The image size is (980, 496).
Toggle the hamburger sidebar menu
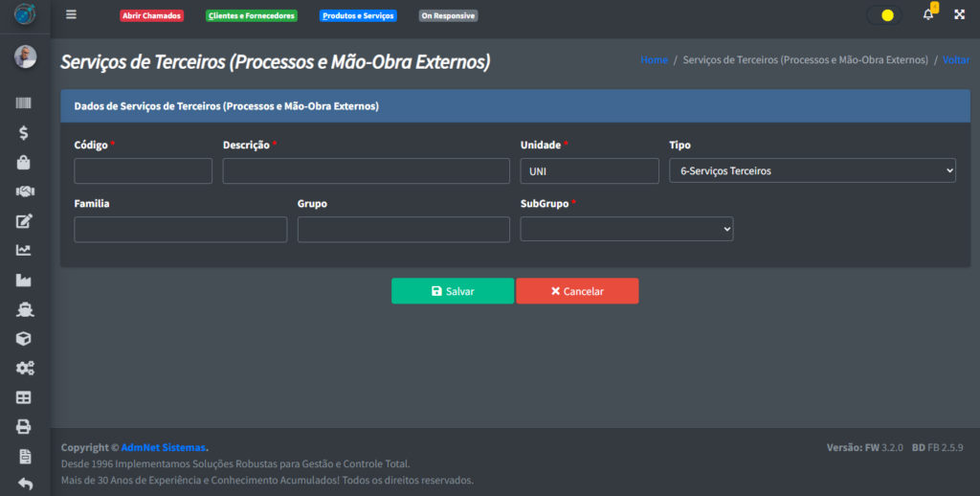tap(71, 15)
